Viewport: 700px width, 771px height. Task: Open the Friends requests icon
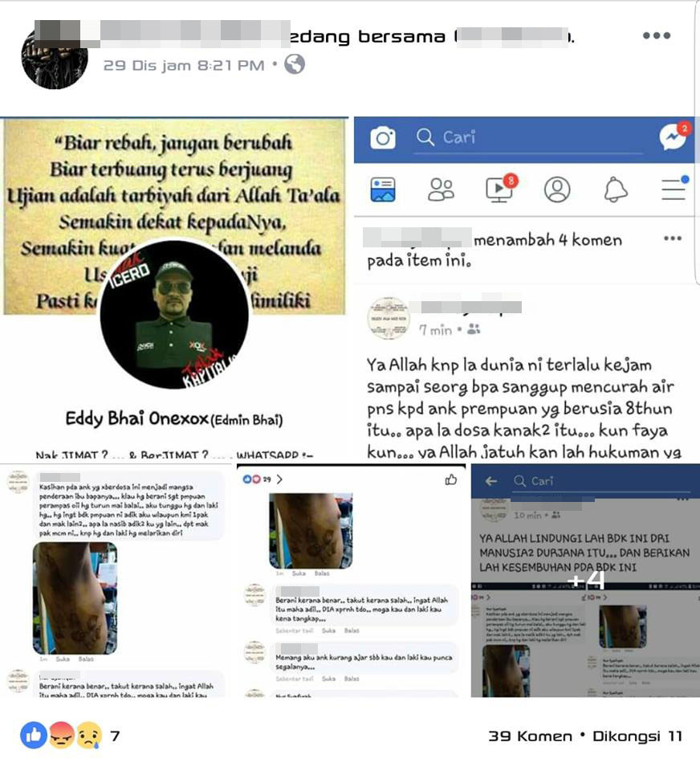441,190
